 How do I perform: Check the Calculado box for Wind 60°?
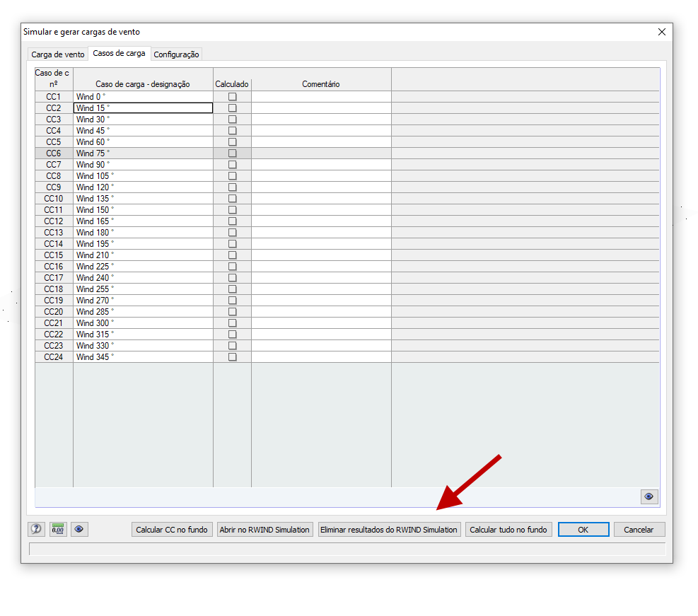[x=231, y=141]
